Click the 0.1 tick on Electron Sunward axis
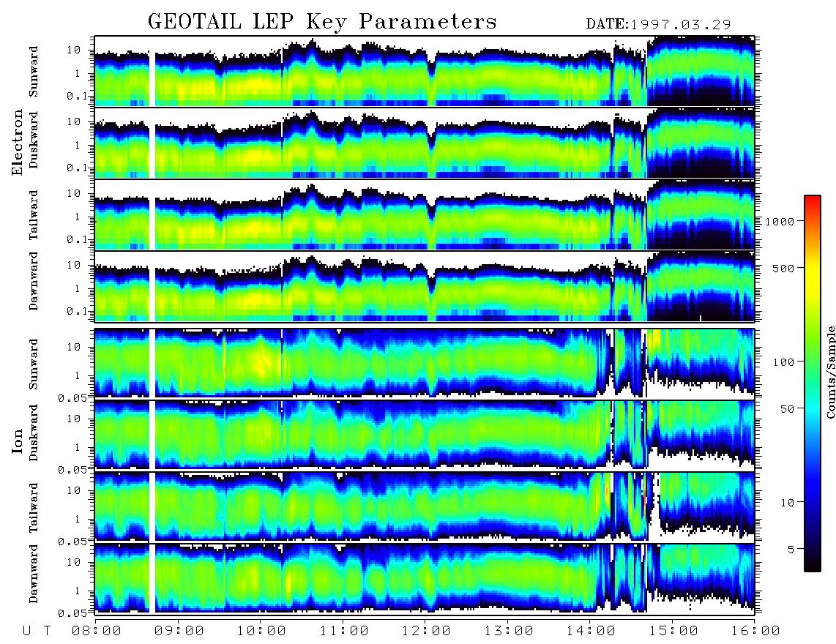Image resolution: width=836 pixels, height=644 pixels. click(78, 96)
